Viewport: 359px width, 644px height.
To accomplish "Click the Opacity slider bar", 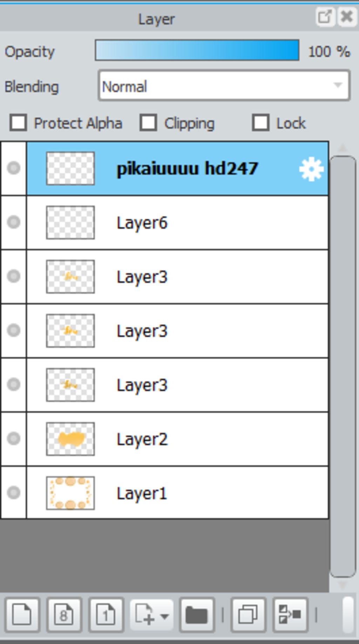I will [197, 50].
